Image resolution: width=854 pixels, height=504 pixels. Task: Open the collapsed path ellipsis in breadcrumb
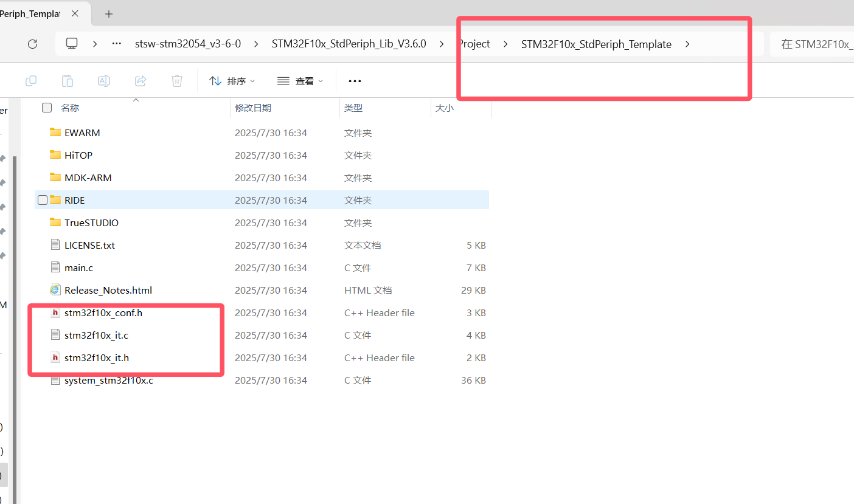pyautogui.click(x=117, y=44)
